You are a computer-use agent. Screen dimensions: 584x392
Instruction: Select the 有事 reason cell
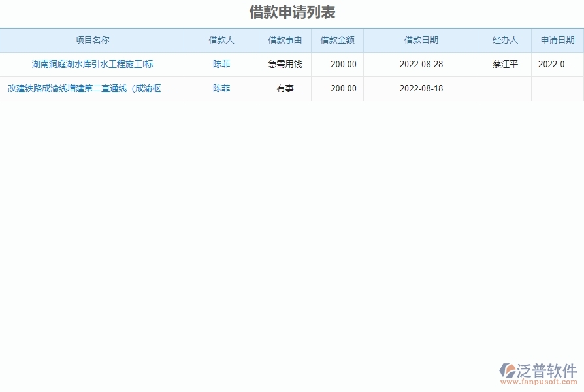(x=285, y=89)
